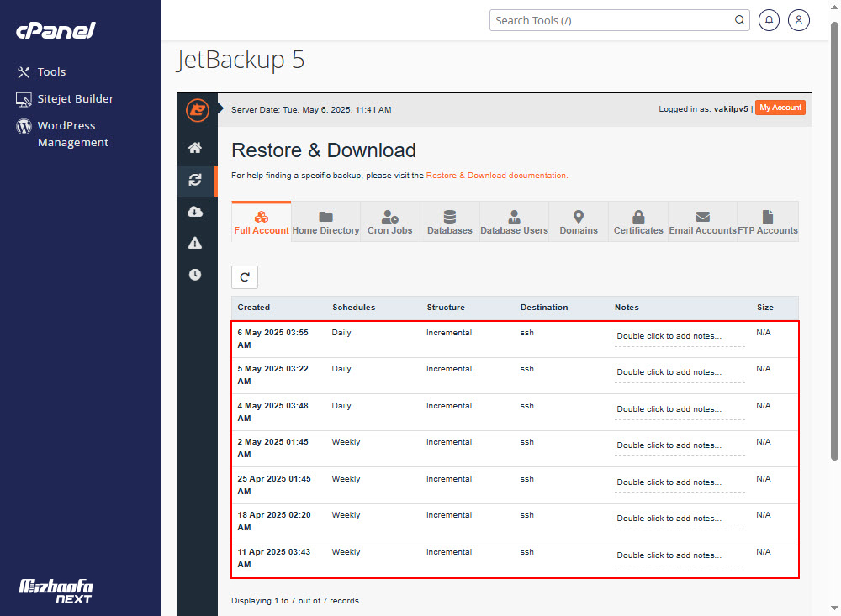Sort by the Created column header
841x616 pixels.
point(254,308)
